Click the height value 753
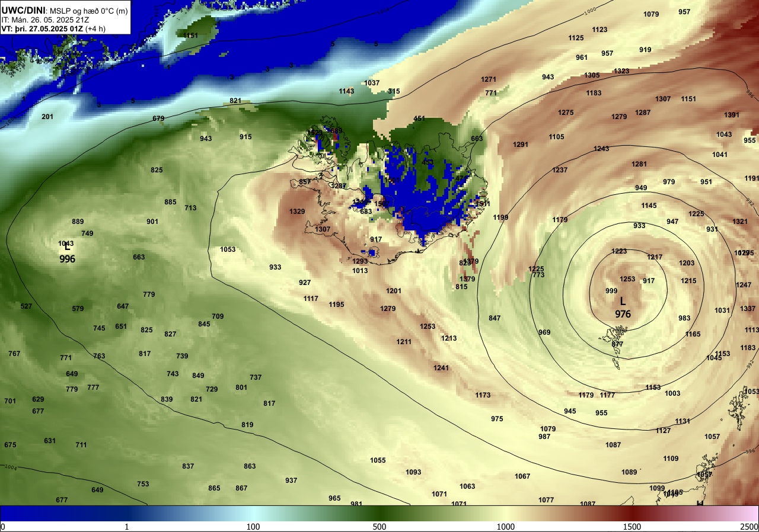 tap(143, 484)
